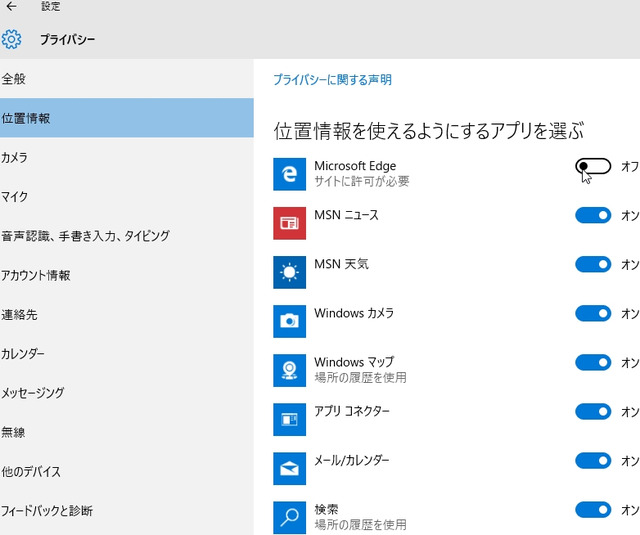Screen dimensions: 640x535
Task: Click the アプリ コネクター app icon
Action: point(289,420)
